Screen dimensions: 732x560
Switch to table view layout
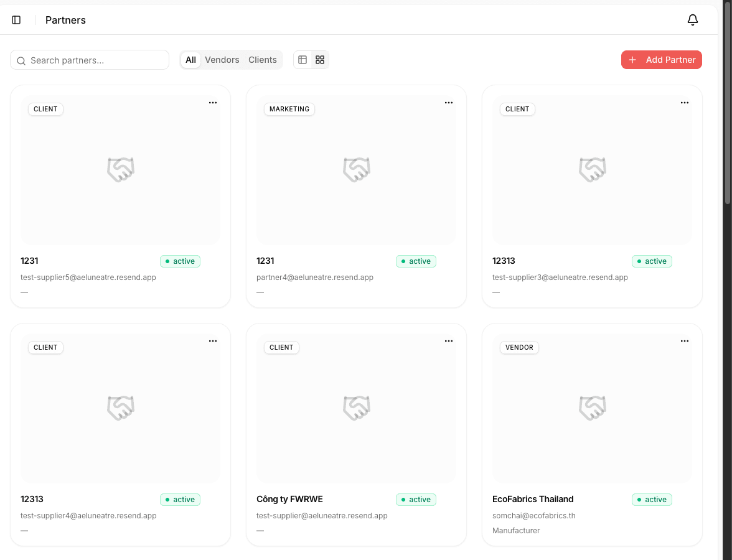pos(303,60)
